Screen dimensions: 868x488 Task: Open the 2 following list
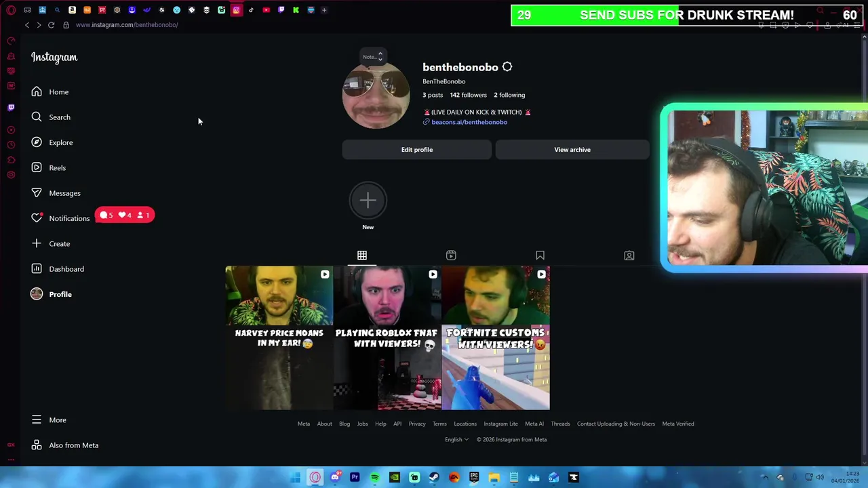509,95
